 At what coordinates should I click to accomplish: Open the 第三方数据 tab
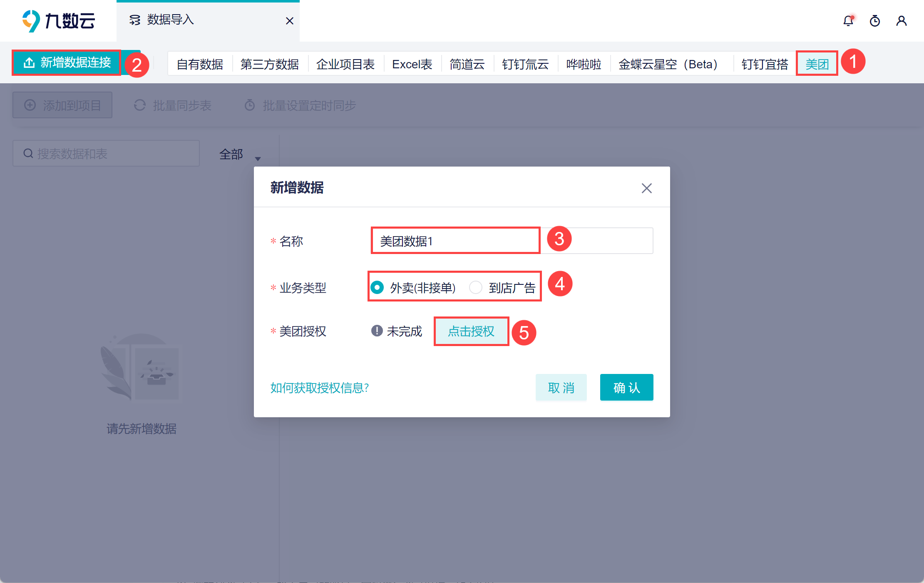pyautogui.click(x=270, y=64)
